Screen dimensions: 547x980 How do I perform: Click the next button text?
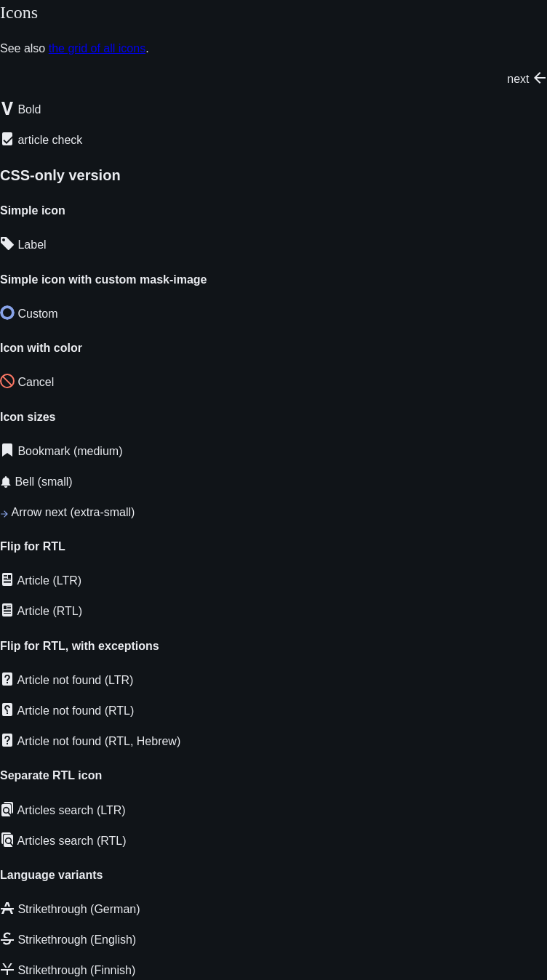tap(518, 79)
